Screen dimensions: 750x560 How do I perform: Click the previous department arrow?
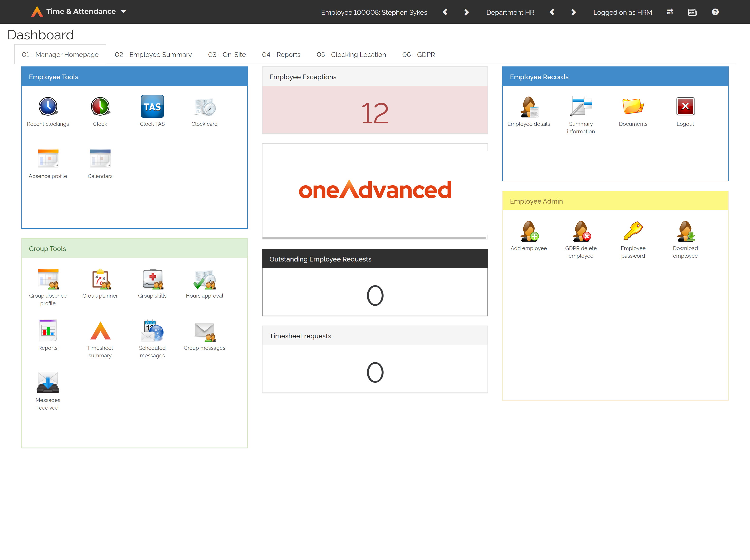(552, 12)
